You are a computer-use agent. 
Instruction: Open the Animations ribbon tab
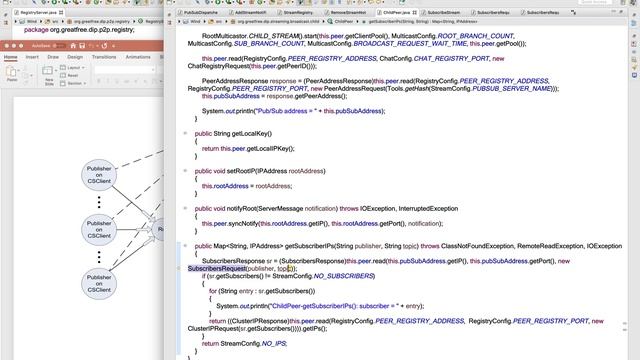[x=138, y=57]
